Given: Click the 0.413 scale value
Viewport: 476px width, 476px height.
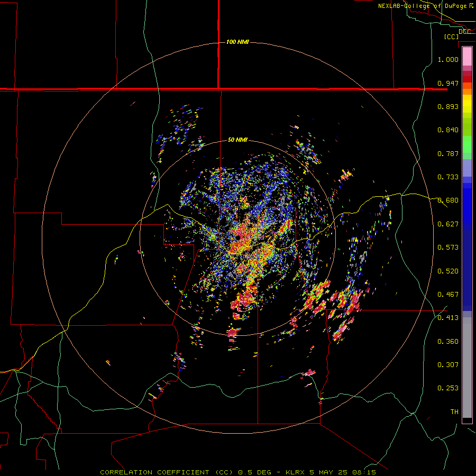Looking at the screenshot, I should [448, 318].
